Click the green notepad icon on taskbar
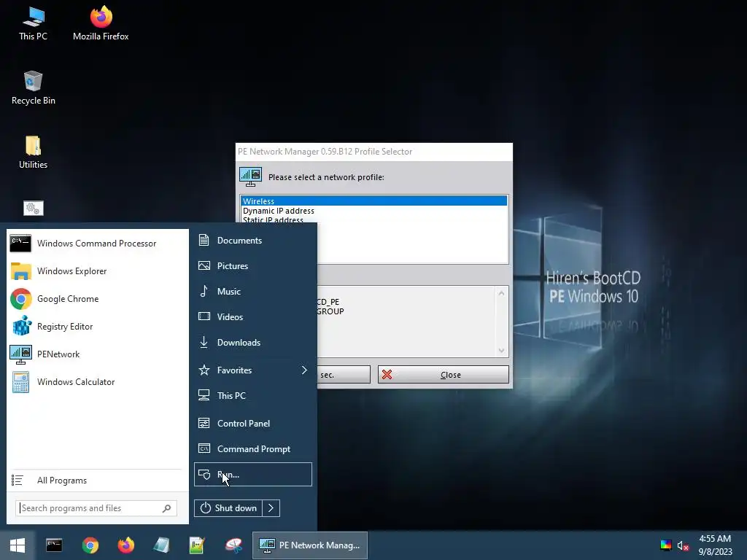Image resolution: width=747 pixels, height=560 pixels. [197, 545]
